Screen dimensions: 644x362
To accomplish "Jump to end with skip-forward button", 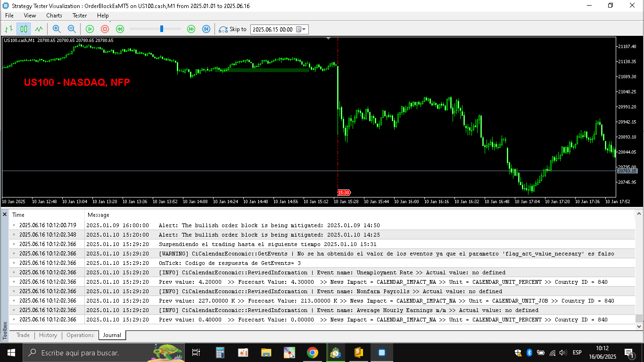I will point(206,29).
